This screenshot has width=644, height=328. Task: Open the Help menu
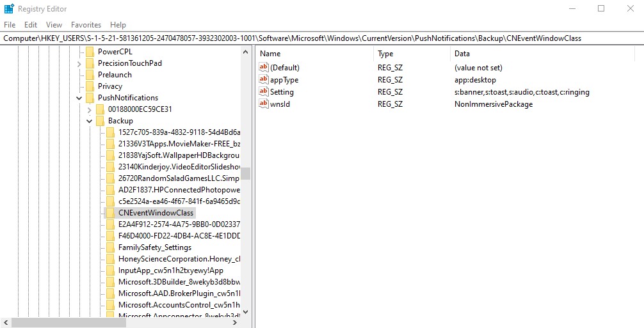118,25
